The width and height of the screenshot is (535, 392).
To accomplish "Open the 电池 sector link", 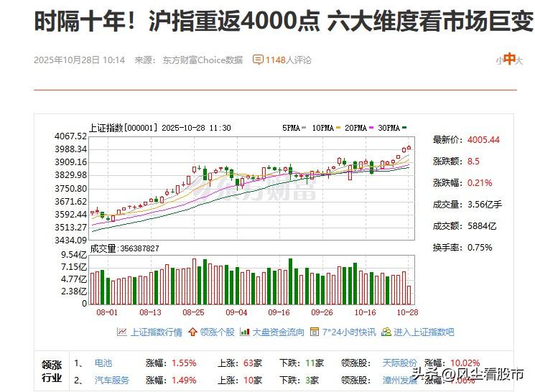I will pyautogui.click(x=103, y=363).
